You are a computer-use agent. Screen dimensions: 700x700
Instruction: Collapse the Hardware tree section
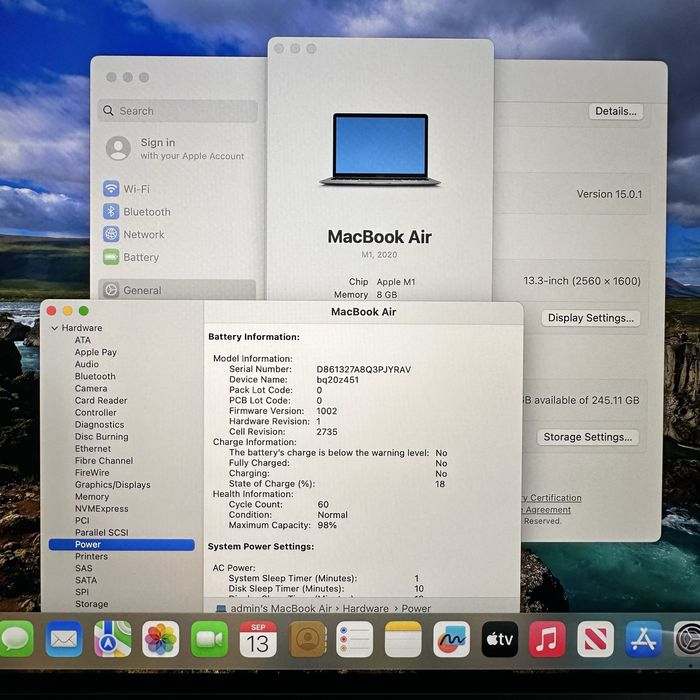coord(54,328)
